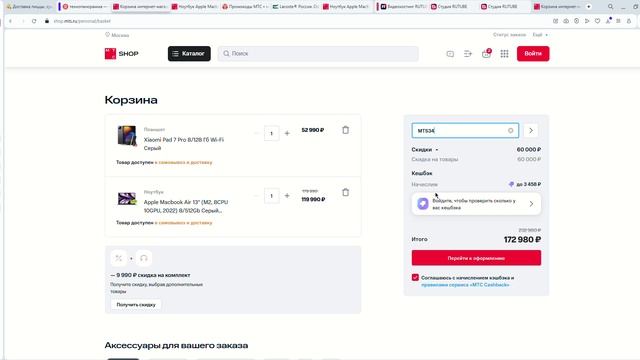Increase quantity of Apple Macbook Air
Viewport: 640px width, 360px height.
click(x=287, y=196)
